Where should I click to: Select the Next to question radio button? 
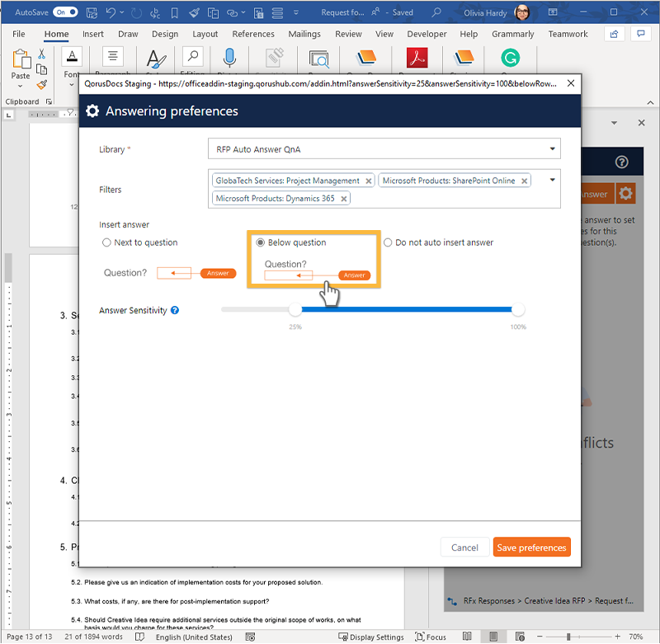pos(106,242)
